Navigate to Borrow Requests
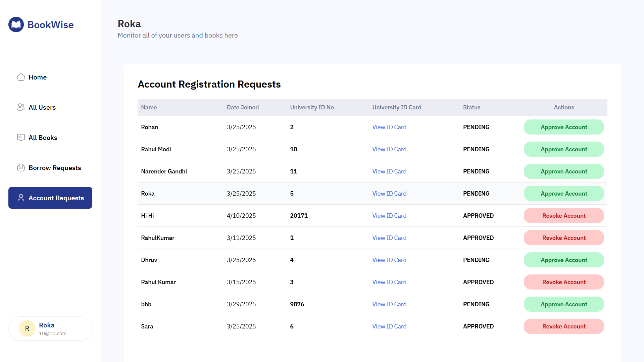This screenshot has height=362, width=644. coord(54,167)
